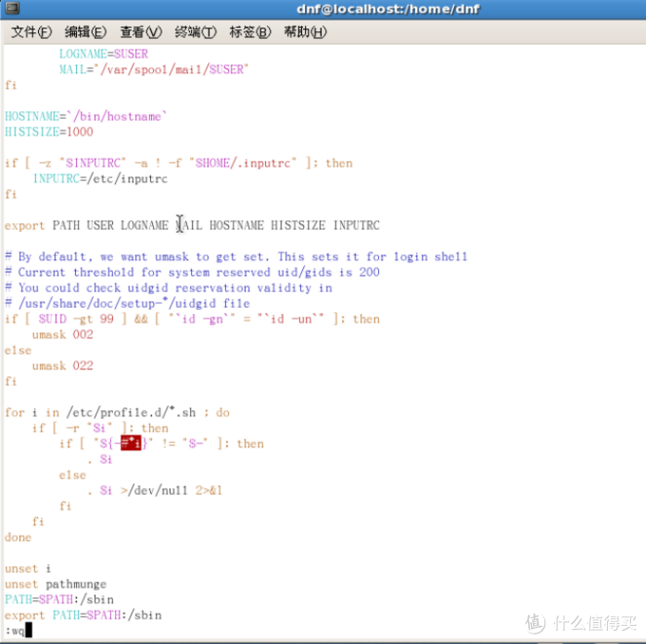This screenshot has height=644, width=646.
Task: Click the 'for i in /etc/profile.d/*.sh' line
Action: (x=117, y=412)
